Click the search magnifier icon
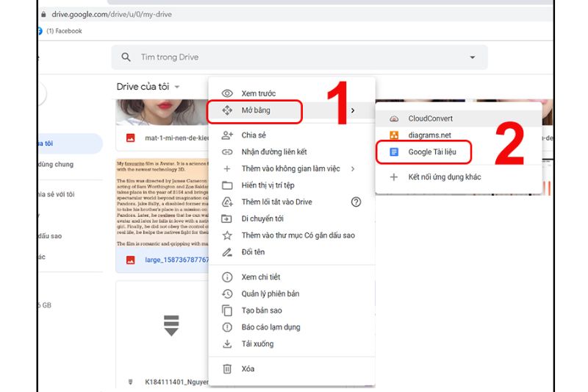Screen dimensions: 588x392 point(126,57)
